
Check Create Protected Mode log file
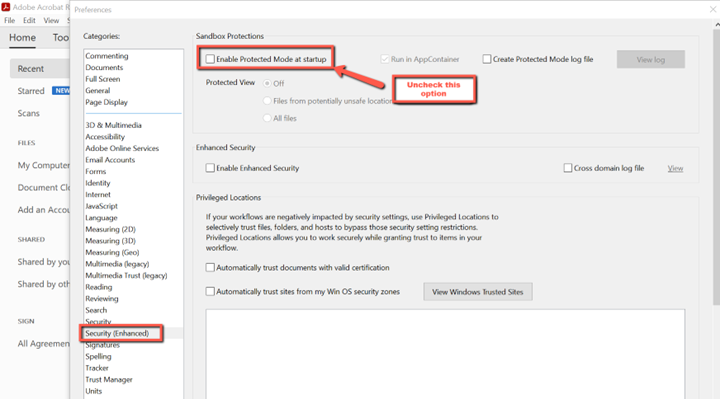click(487, 59)
